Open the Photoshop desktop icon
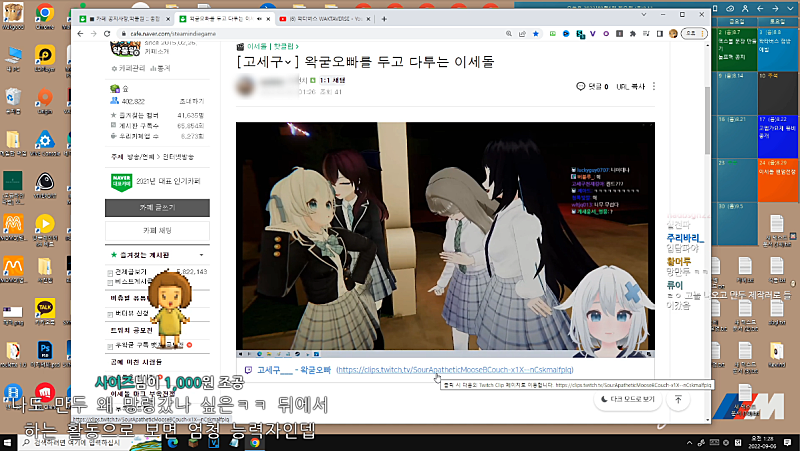This screenshot has height=451, width=800. click(x=45, y=354)
